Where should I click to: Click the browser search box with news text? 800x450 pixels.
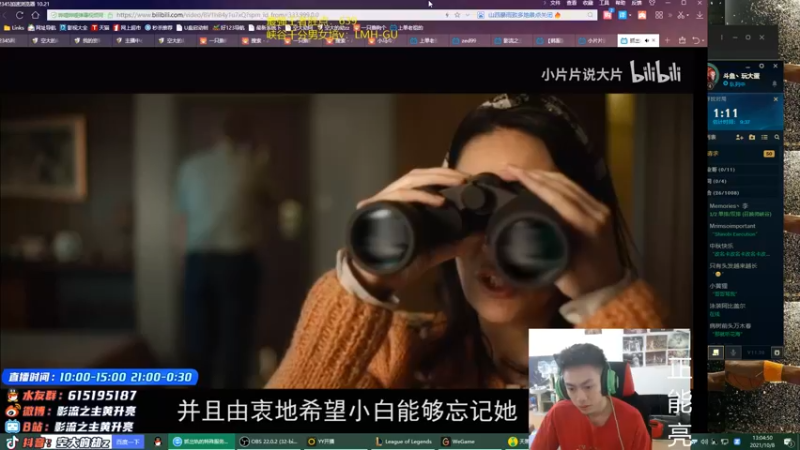(x=536, y=15)
